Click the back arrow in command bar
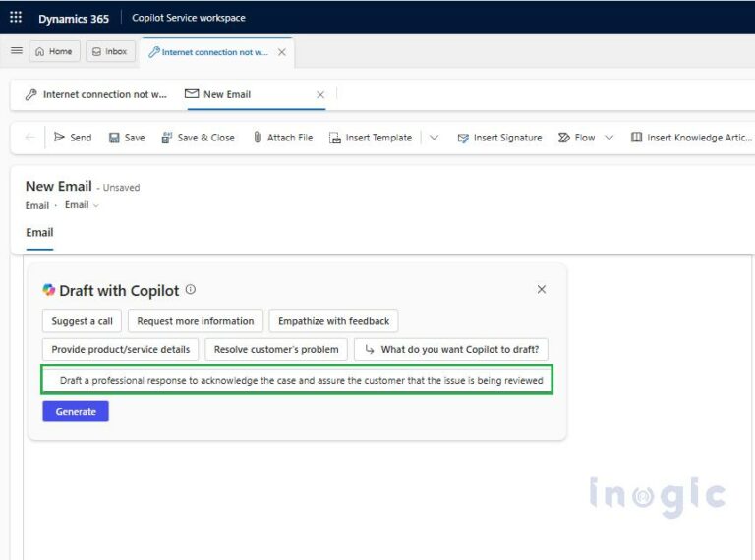The height and width of the screenshot is (560, 755). click(x=29, y=138)
